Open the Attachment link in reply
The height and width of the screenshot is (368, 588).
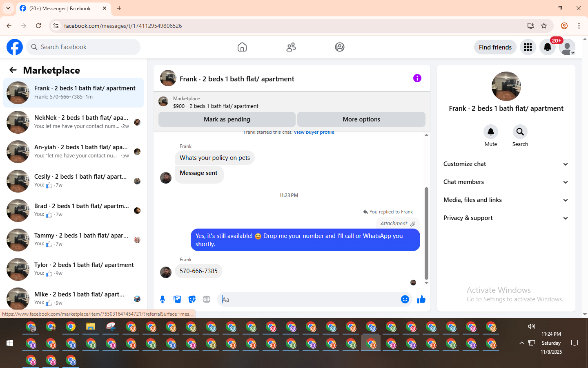[398, 224]
